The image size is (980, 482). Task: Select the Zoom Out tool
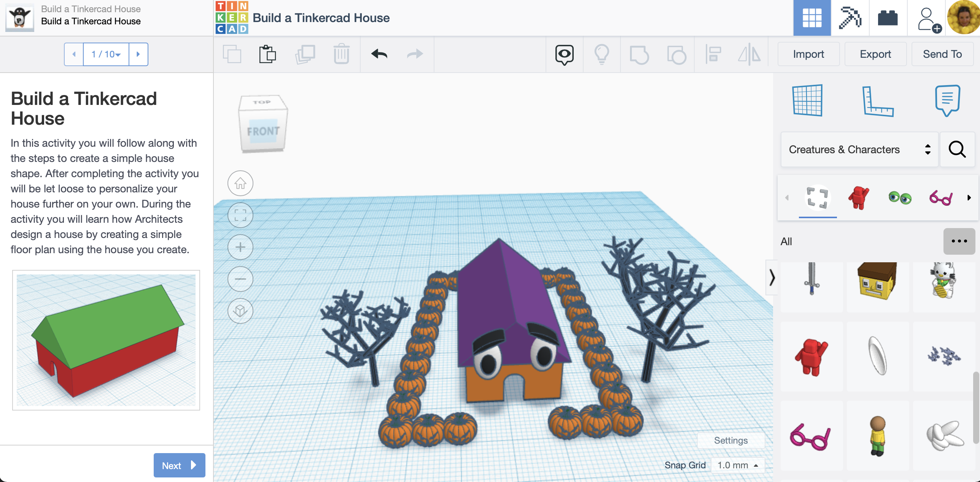[240, 279]
